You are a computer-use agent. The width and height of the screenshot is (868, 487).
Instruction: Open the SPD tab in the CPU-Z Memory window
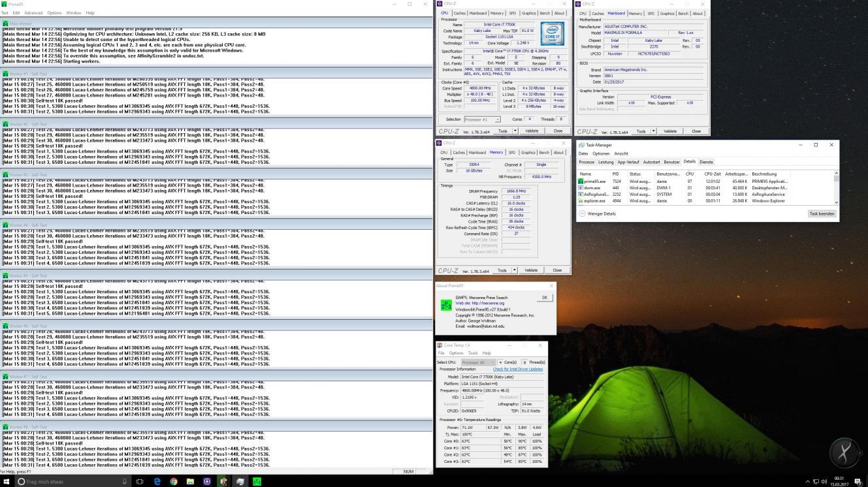pos(513,153)
